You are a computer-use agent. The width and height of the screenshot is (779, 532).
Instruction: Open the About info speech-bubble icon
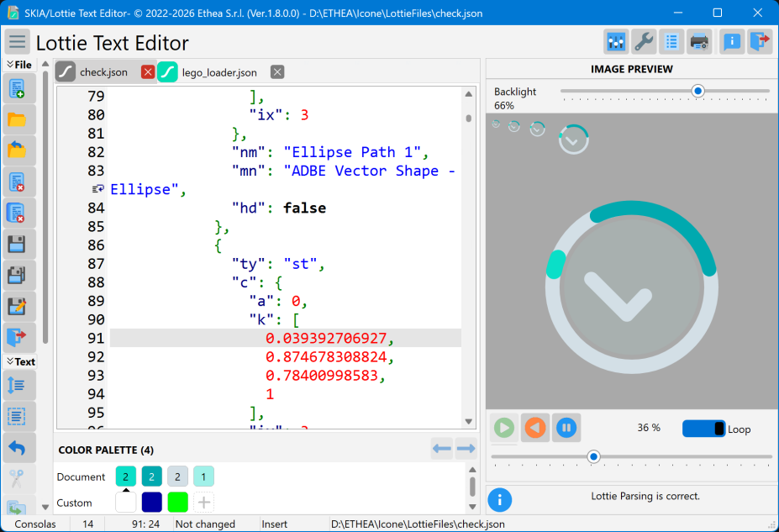[x=732, y=42]
